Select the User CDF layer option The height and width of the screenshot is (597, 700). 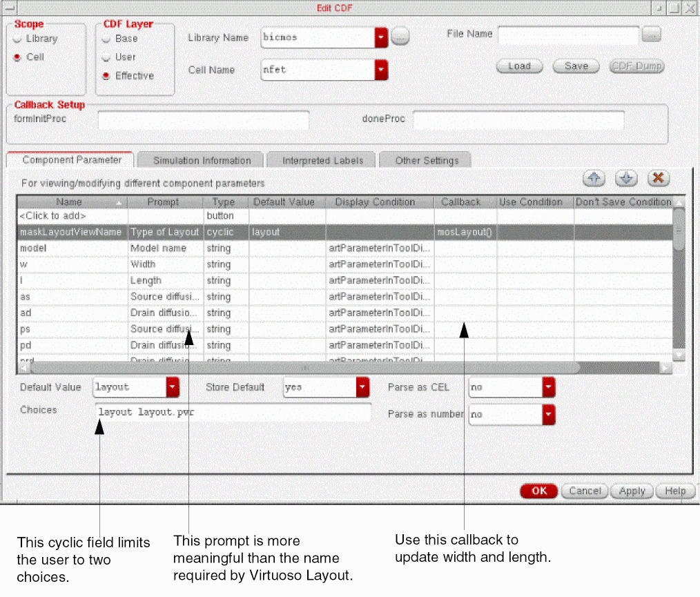click(x=106, y=58)
